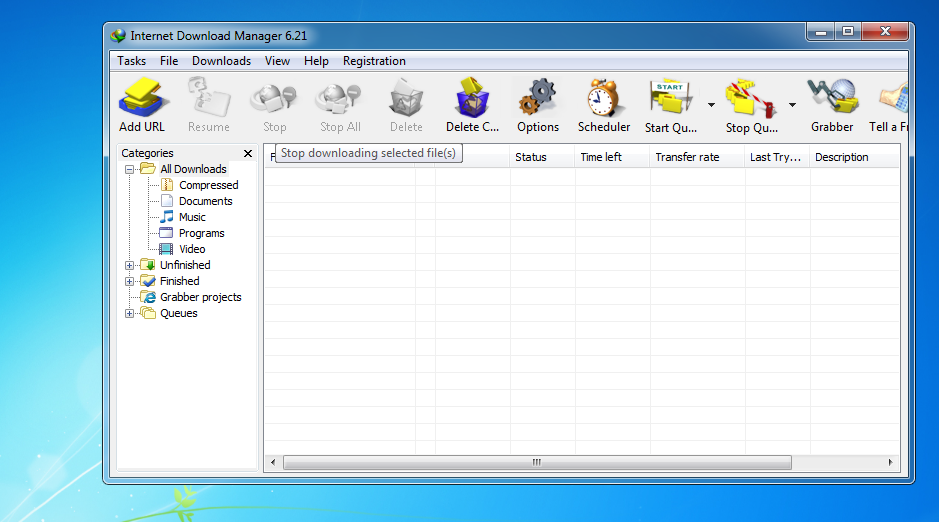This screenshot has width=939, height=522.
Task: Click the IDM logo in title bar
Action: pos(118,36)
